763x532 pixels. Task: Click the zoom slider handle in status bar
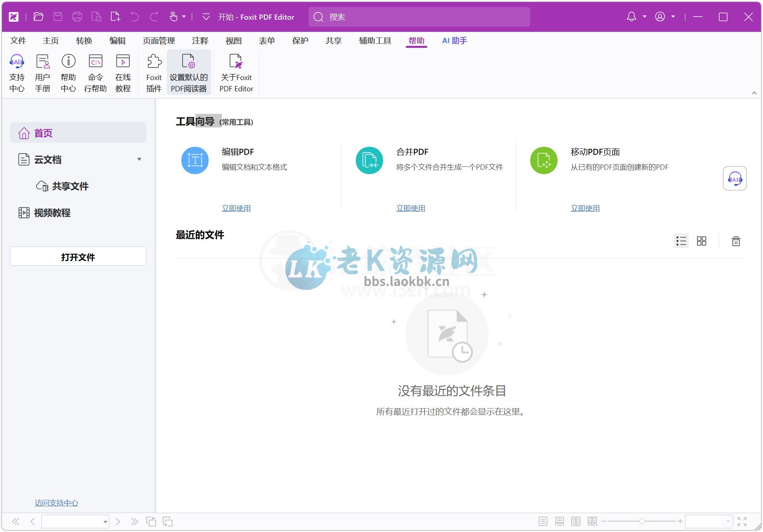click(x=642, y=522)
